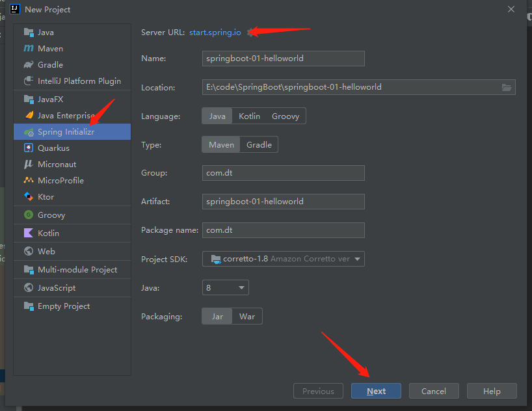Click the Maven 'm' icon

[29, 49]
